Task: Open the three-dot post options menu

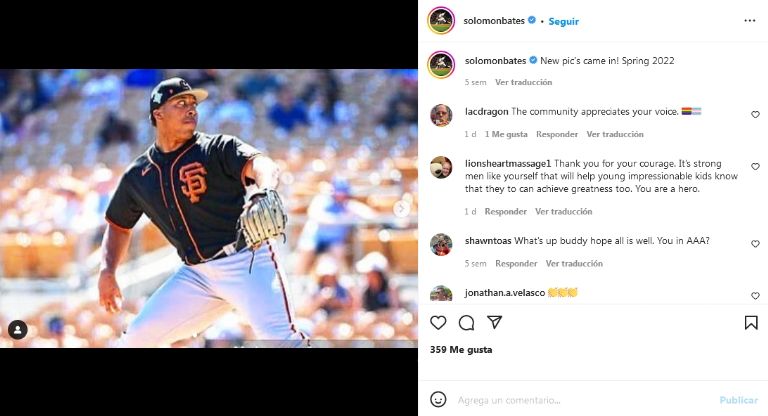Action: 750,20
